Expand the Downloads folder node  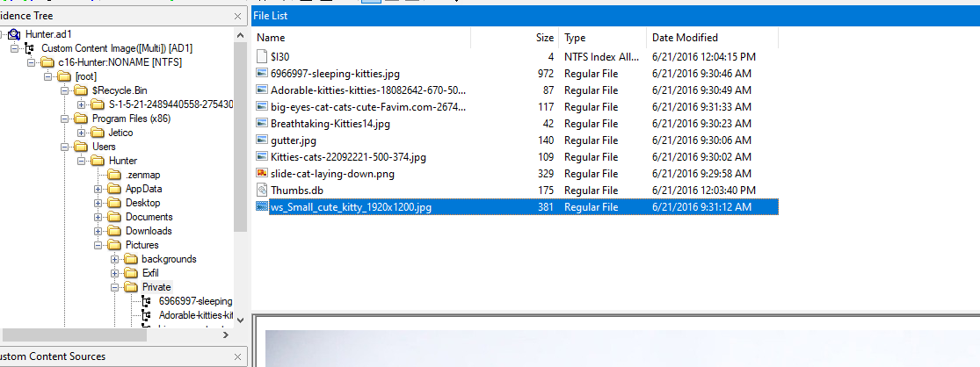98,231
